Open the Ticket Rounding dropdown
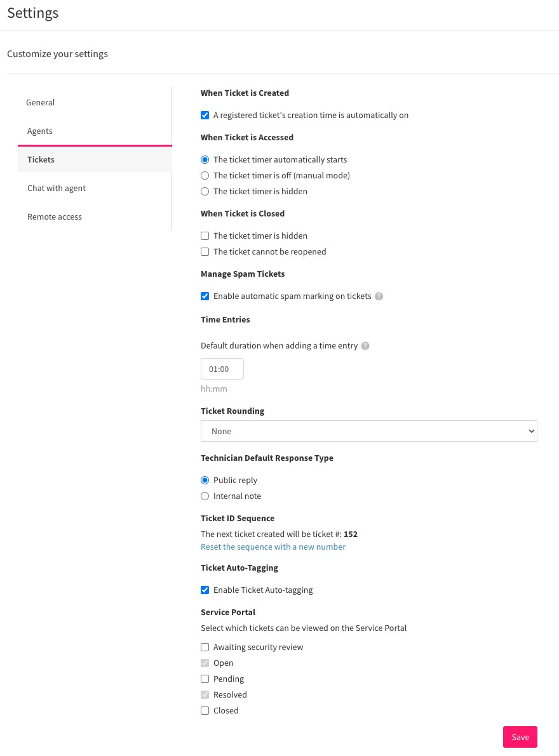This screenshot has height=756, width=559. (369, 431)
